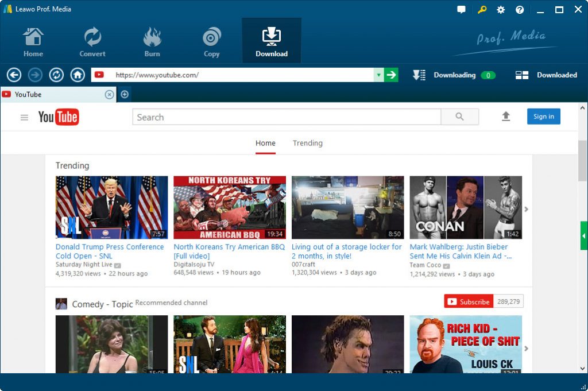This screenshot has height=391, width=588.
Task: Switch to YouTube Home tab
Action: pyautogui.click(x=265, y=143)
